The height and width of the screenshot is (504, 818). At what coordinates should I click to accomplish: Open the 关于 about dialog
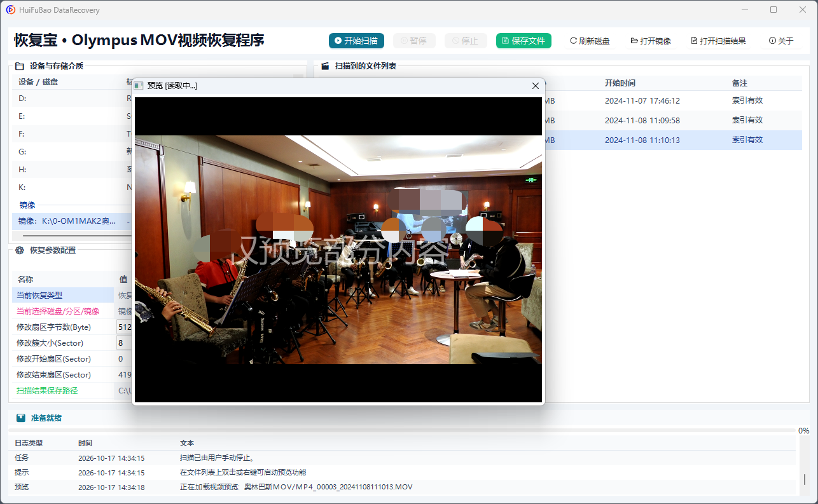tap(781, 41)
